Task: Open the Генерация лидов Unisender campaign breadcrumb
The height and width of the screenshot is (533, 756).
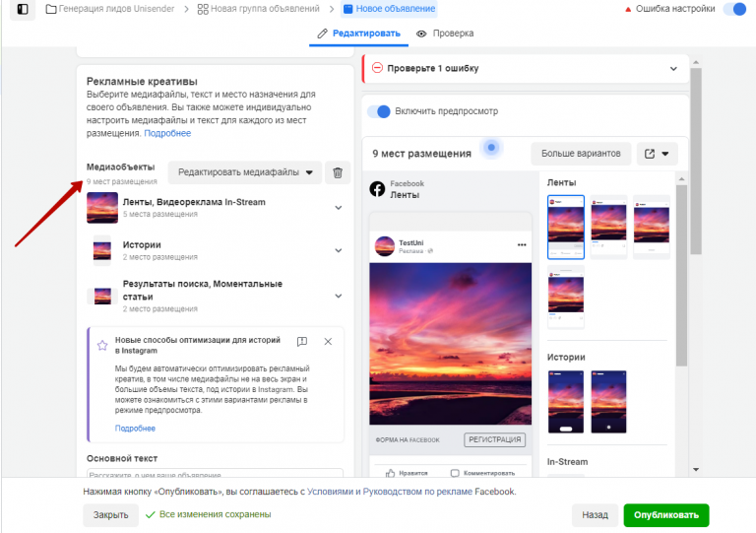Action: pos(110,9)
